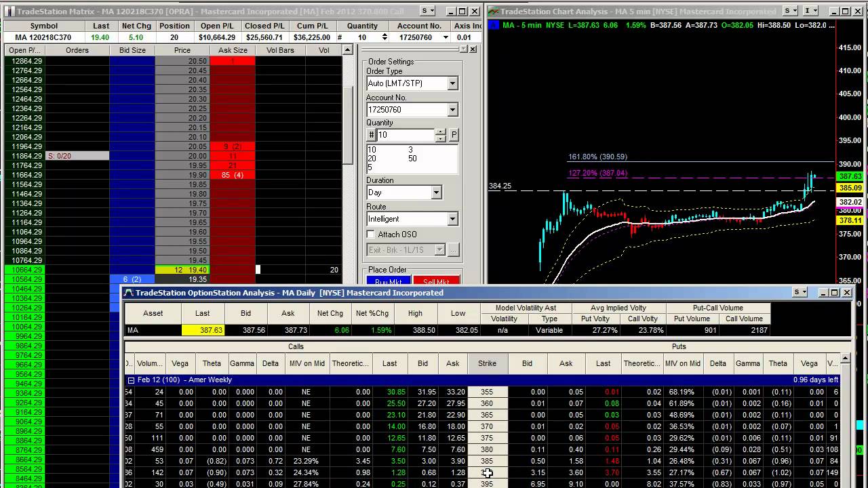
Task: Select preset quantity 3 in the list
Action: point(410,150)
